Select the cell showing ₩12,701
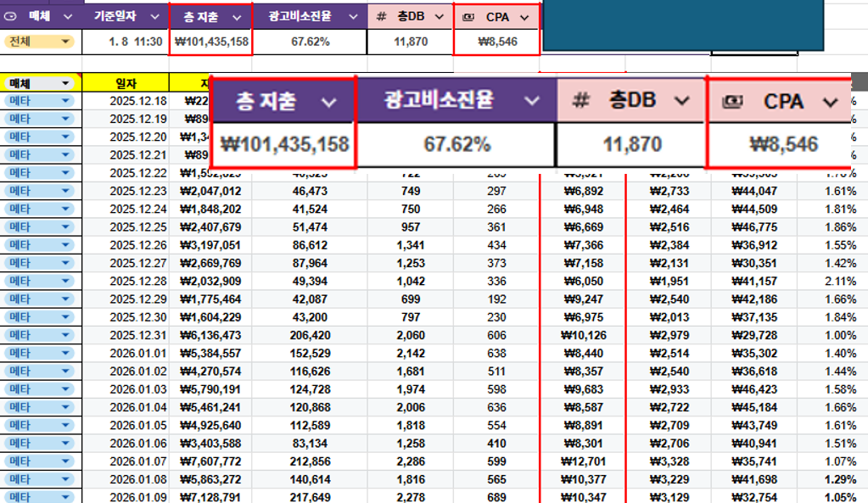This screenshot has height=503, width=868. [x=584, y=461]
